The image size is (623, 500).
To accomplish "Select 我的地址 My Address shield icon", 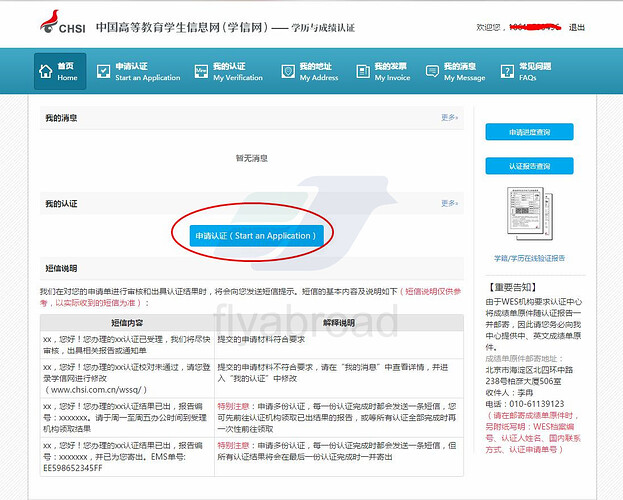I will tap(288, 71).
